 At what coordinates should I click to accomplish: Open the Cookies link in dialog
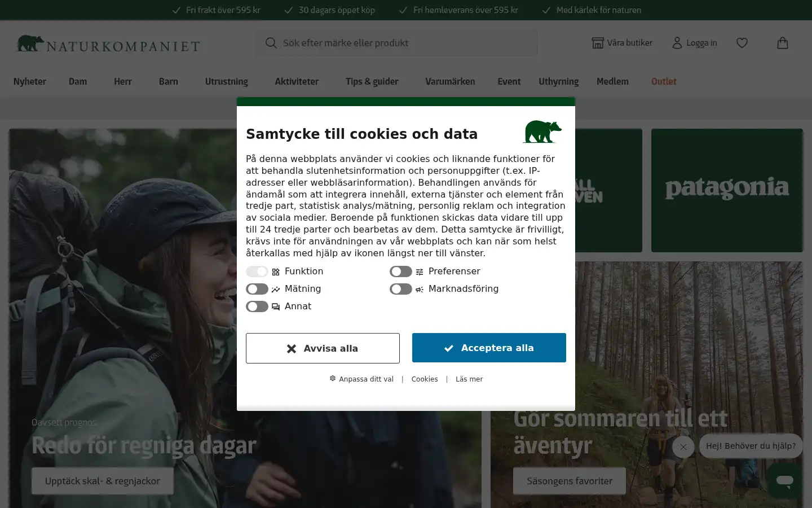[x=425, y=379]
